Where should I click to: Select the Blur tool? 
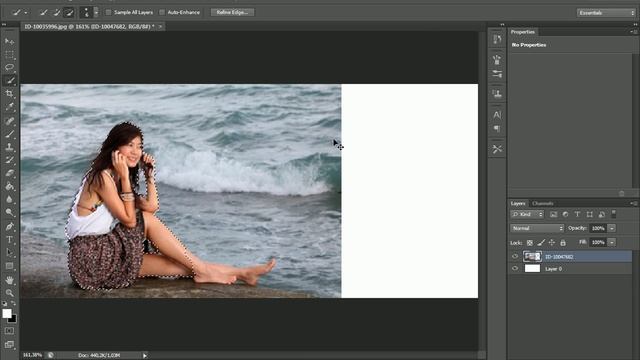click(9, 200)
